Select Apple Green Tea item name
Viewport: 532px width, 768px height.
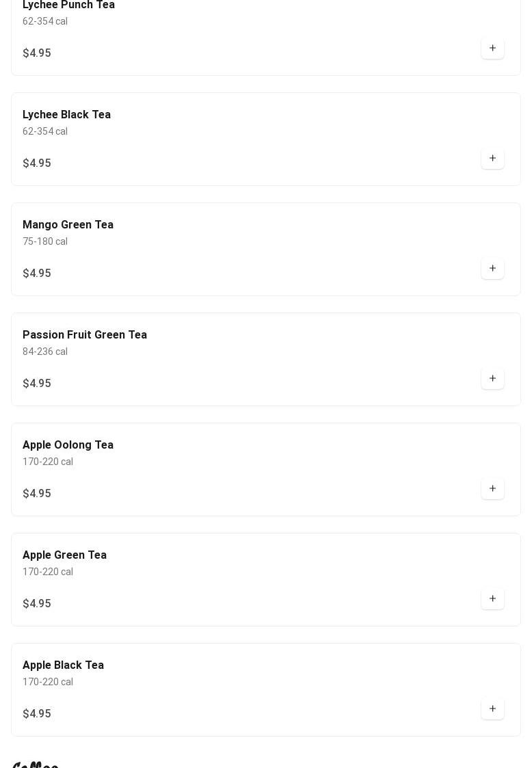click(x=64, y=555)
